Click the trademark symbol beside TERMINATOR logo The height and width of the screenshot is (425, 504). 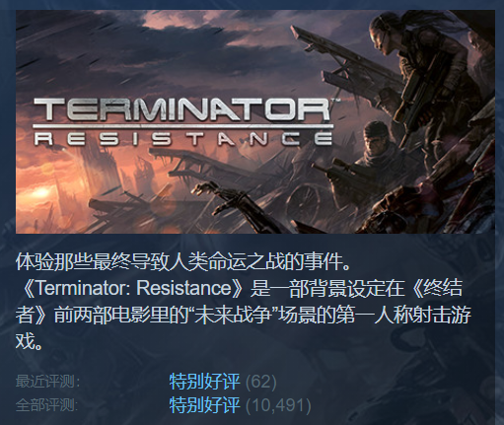334,101
